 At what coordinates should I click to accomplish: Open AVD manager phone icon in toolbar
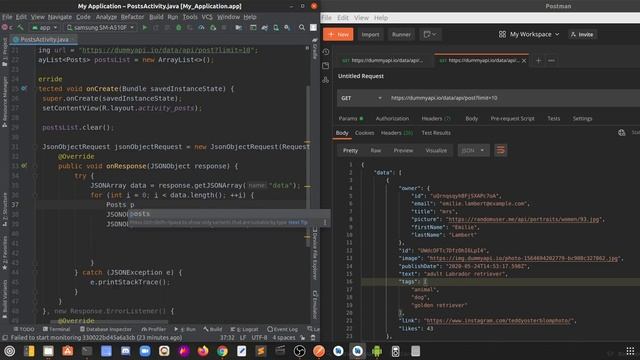pos(276,27)
